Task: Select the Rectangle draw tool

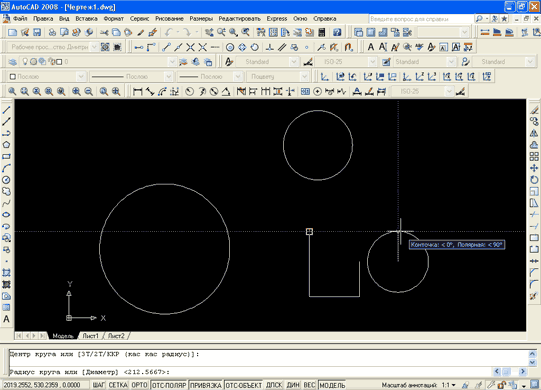Action: pyautogui.click(x=6, y=156)
